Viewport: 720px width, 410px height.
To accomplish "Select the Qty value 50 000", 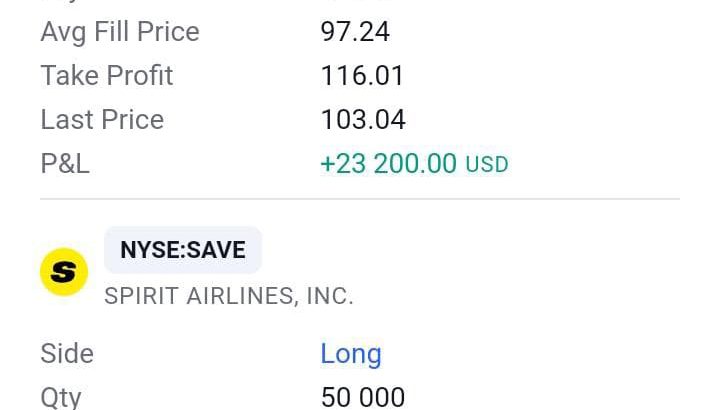I will [363, 398].
